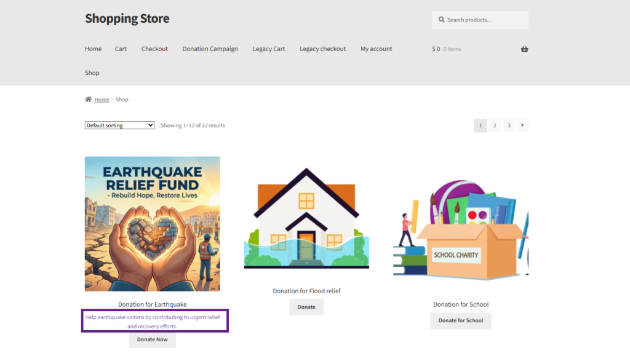Navigate to Donation Campaign page
This screenshot has width=630, height=364.
click(x=210, y=49)
